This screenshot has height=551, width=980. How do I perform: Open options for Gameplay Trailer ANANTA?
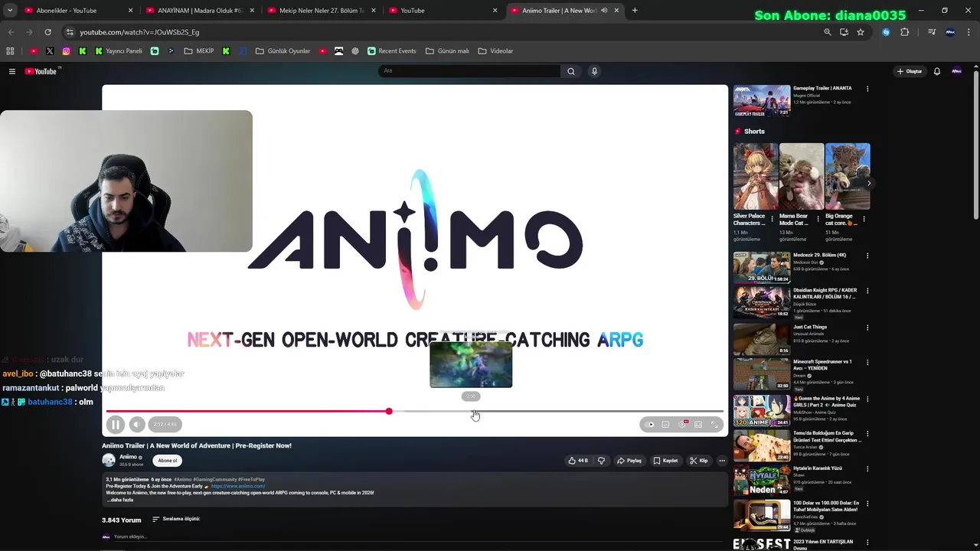pos(867,89)
